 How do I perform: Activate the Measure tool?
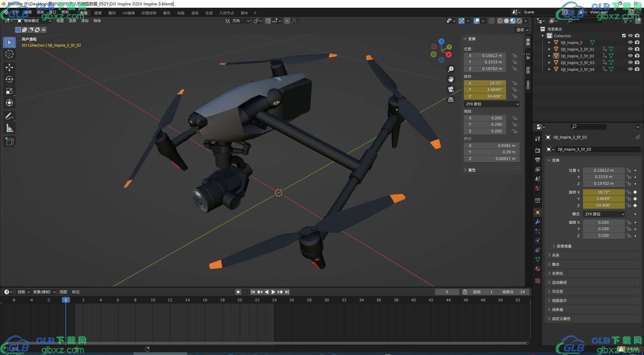pos(9,128)
